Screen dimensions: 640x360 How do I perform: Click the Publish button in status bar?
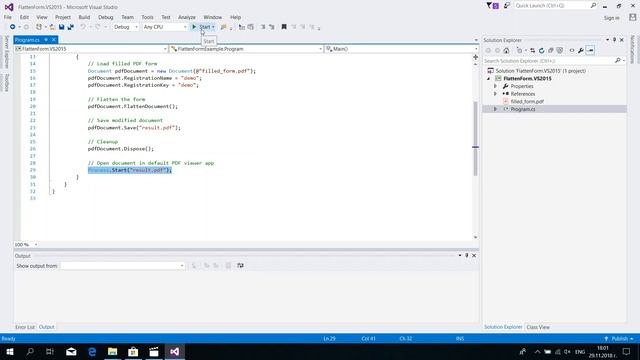pyautogui.click(x=619, y=339)
